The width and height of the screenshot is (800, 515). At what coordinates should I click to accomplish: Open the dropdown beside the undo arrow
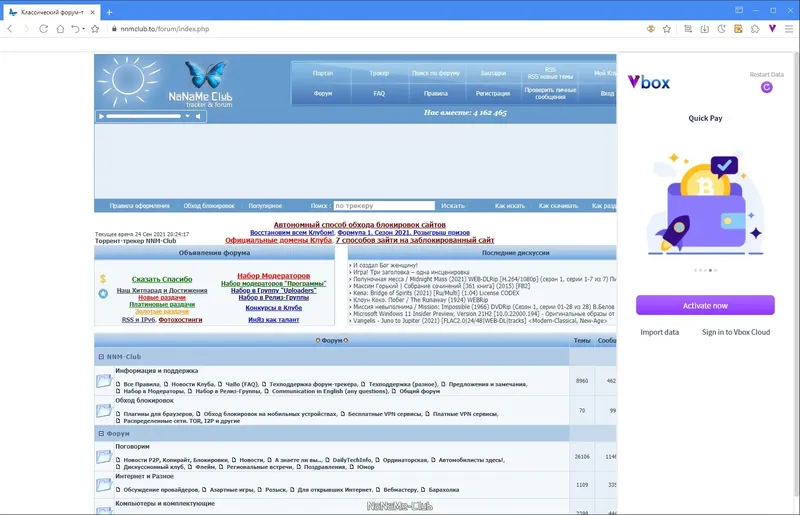(x=83, y=29)
